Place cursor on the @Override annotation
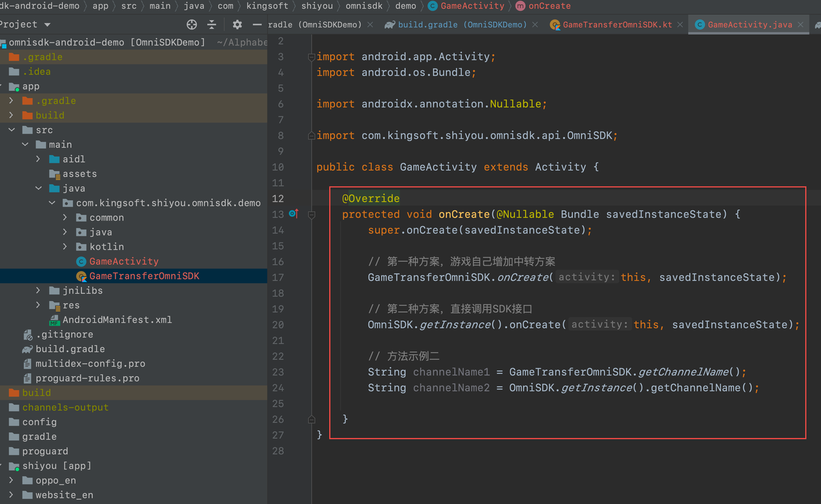 (x=371, y=198)
